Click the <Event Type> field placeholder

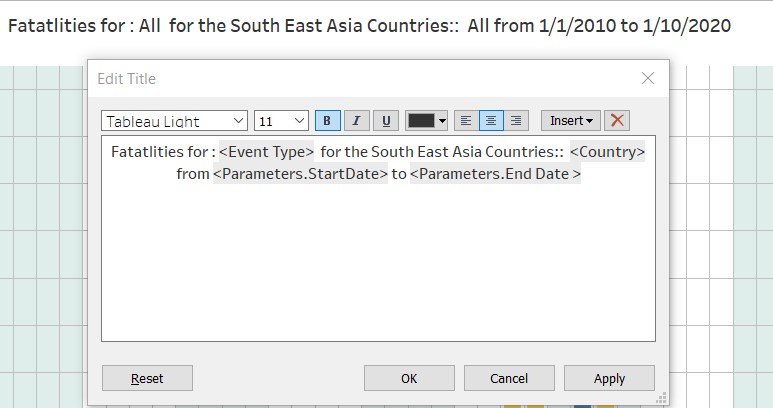pyautogui.click(x=267, y=152)
